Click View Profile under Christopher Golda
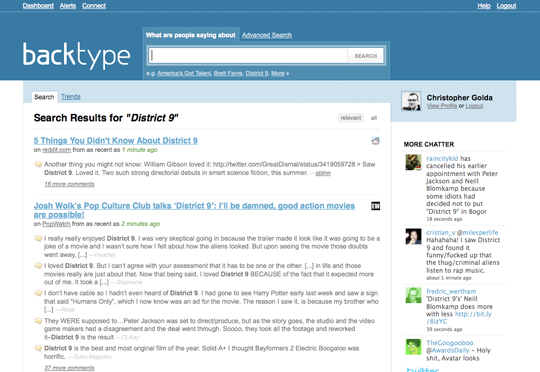The height and width of the screenshot is (372, 540). click(442, 106)
